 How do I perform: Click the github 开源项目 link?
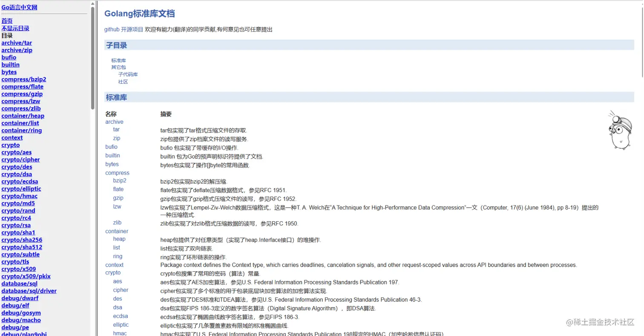tap(124, 29)
